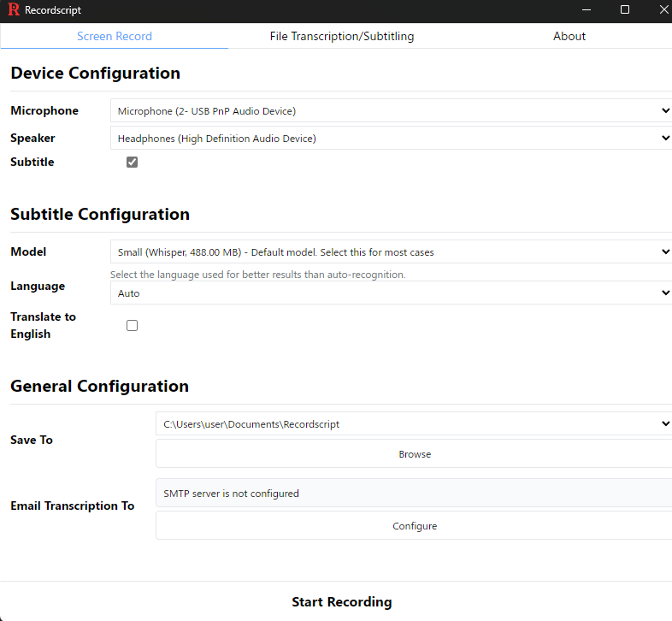The image size is (672, 621).
Task: Minimize the Recordscript window
Action: click(587, 9)
